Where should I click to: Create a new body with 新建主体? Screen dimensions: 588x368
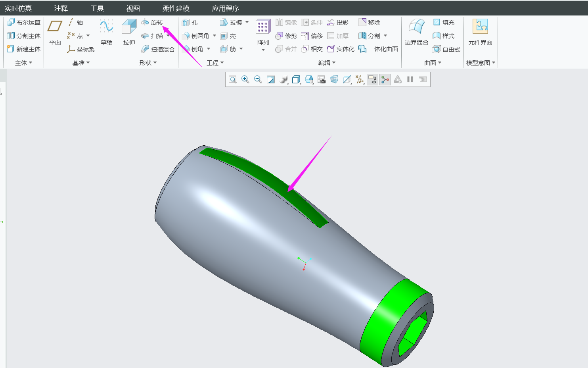23,49
